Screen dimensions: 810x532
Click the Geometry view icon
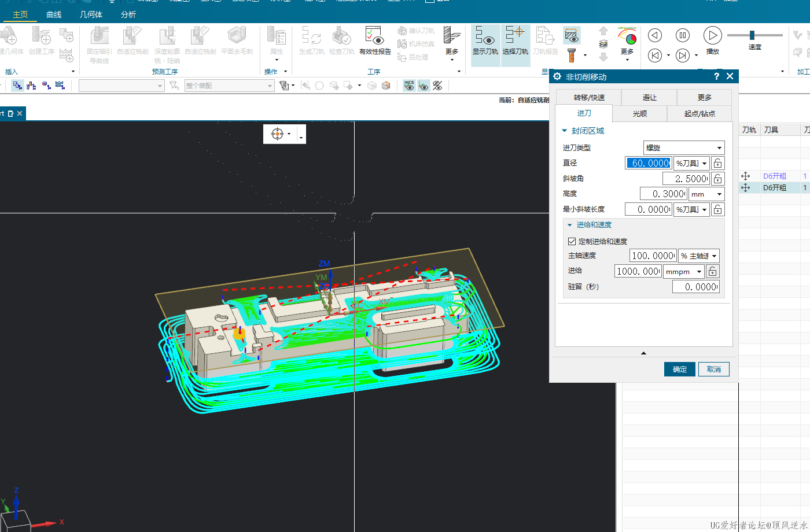click(x=46, y=86)
